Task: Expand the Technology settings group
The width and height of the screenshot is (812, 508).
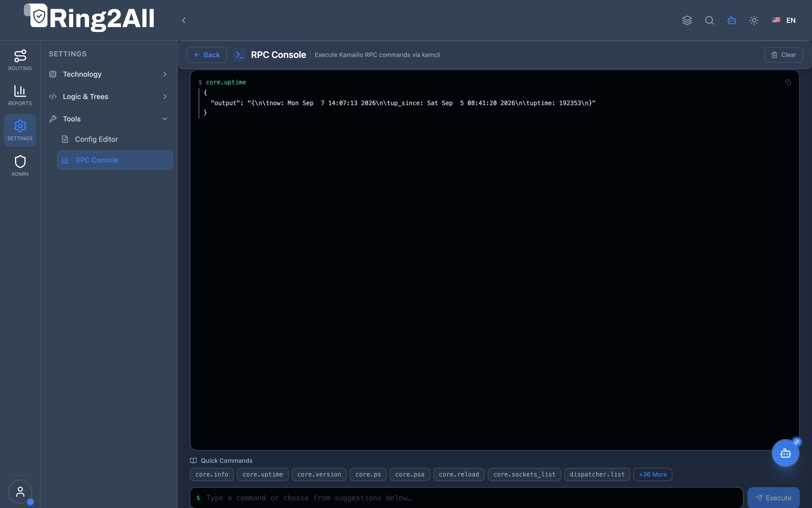Action: [108, 74]
